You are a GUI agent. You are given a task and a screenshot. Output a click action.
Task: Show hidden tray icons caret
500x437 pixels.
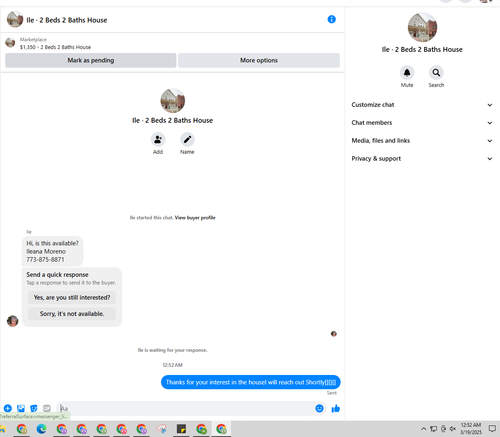click(423, 429)
